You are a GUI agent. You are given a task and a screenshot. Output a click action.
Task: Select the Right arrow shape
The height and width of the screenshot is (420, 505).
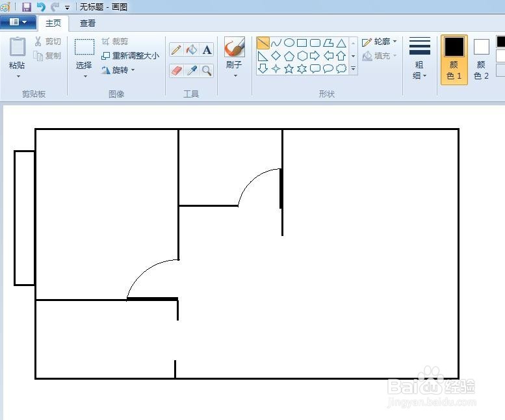coord(315,56)
